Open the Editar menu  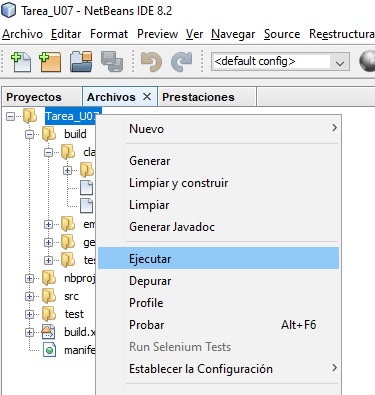click(66, 34)
